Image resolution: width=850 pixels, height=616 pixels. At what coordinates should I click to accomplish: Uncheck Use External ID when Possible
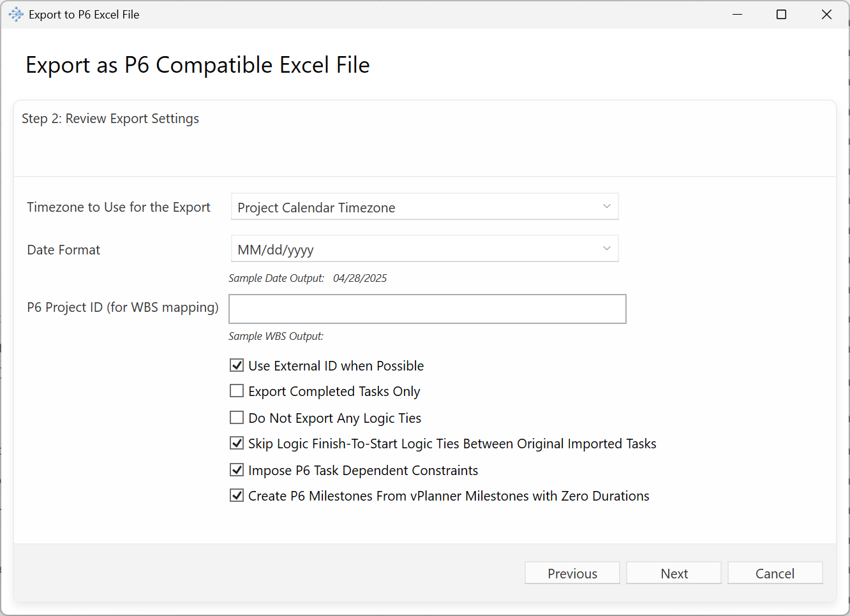click(x=237, y=365)
